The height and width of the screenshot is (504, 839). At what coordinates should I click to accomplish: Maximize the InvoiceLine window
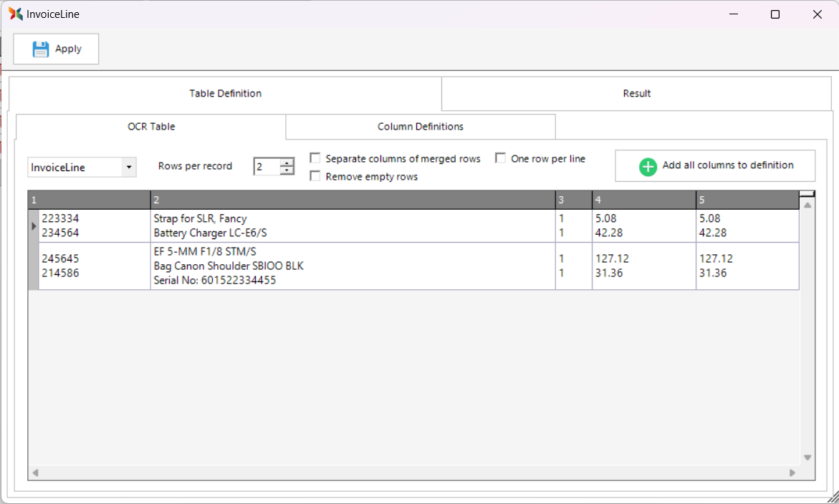point(775,14)
